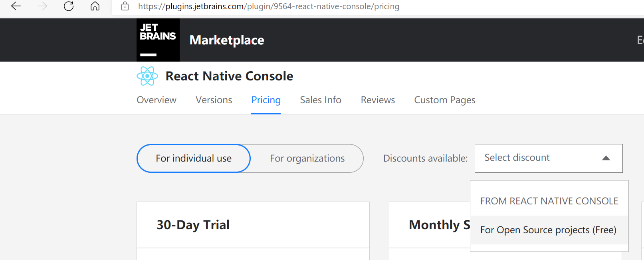Go to the browser home icon
The width and height of the screenshot is (644, 260).
click(95, 6)
